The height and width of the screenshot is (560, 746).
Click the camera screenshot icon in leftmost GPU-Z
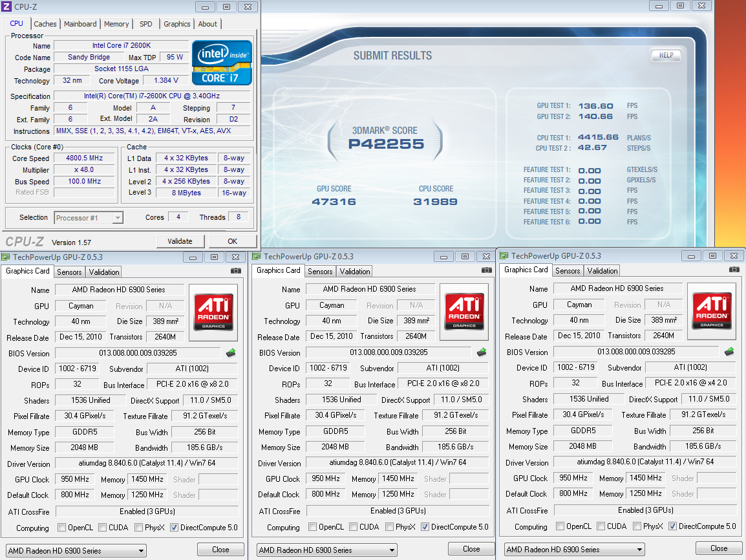point(236,271)
